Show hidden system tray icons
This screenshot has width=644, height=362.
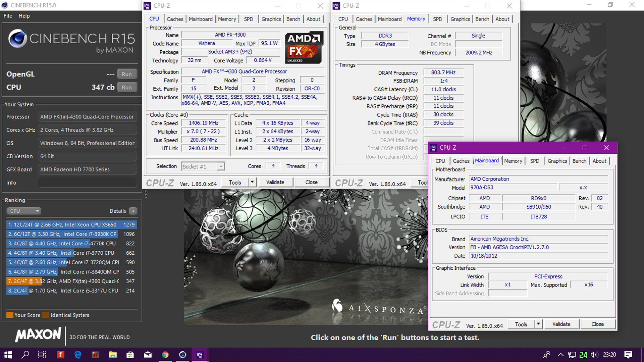tap(560, 355)
